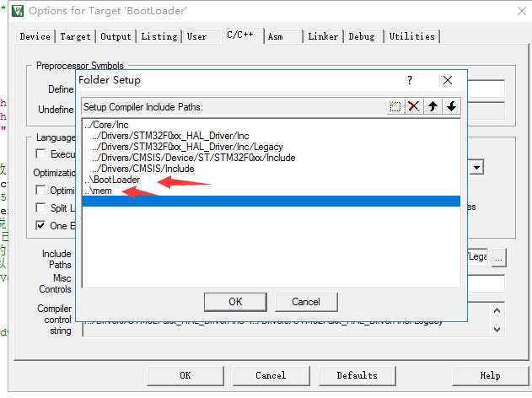
Task: Open the Output tab
Action: 116,36
